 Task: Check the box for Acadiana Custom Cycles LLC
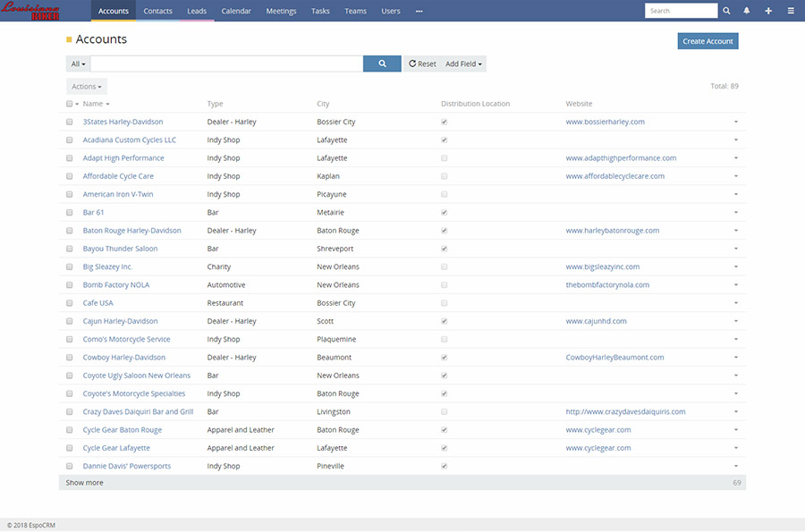[x=70, y=140]
